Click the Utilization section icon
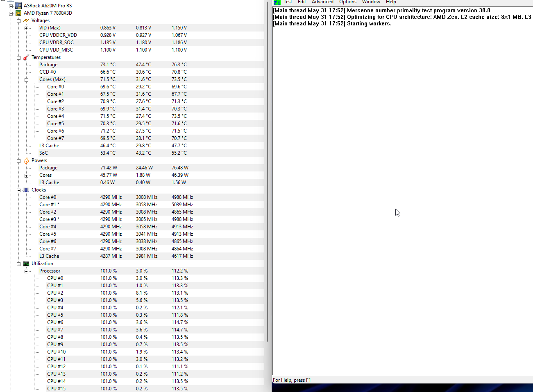The width and height of the screenshot is (533, 392). pyautogui.click(x=26, y=264)
